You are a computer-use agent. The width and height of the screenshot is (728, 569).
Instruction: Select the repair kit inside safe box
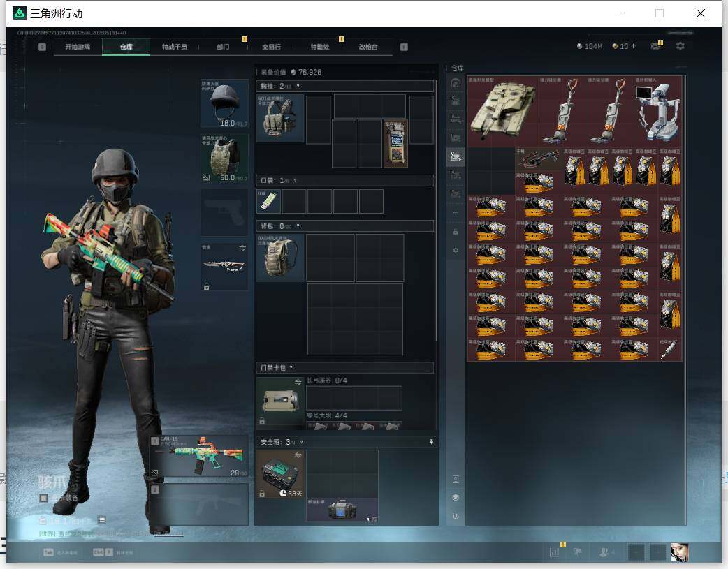[342, 510]
